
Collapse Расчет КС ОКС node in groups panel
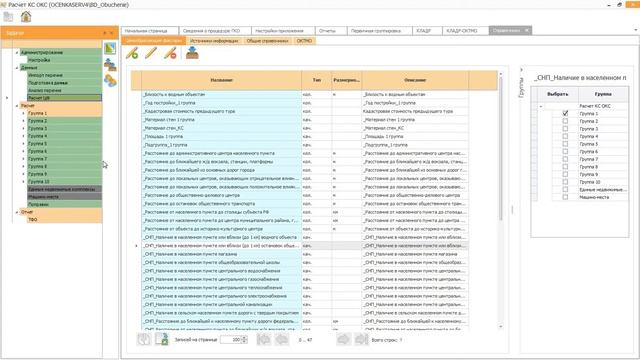(x=541, y=106)
